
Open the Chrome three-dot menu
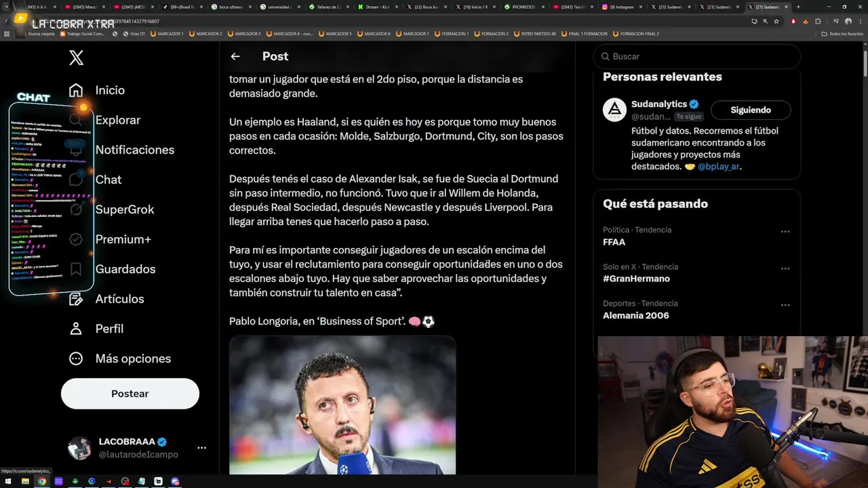tap(861, 21)
